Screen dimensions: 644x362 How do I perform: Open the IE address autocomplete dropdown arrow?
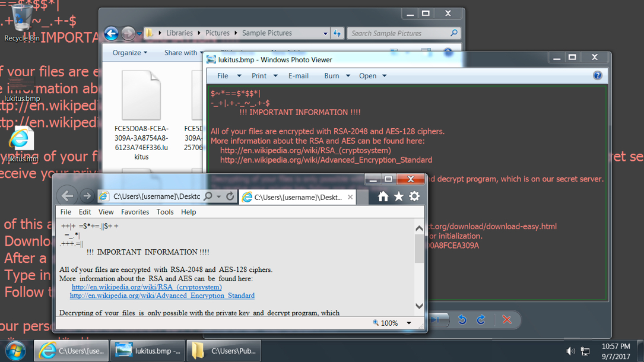tap(219, 196)
